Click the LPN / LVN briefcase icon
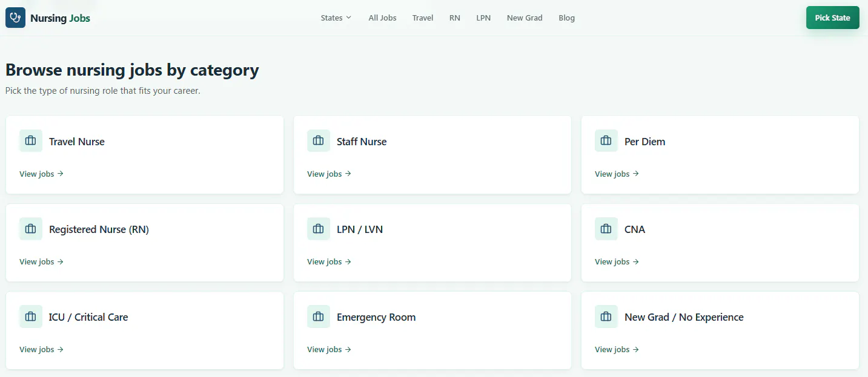Screen dimensions: 868x377 coord(319,229)
